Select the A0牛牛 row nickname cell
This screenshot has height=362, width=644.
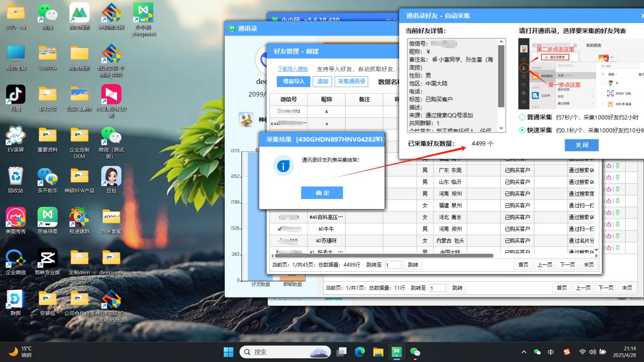[x=326, y=229]
